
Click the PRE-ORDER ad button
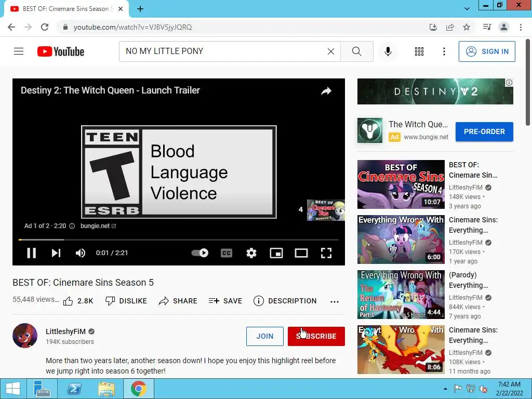tap(484, 131)
